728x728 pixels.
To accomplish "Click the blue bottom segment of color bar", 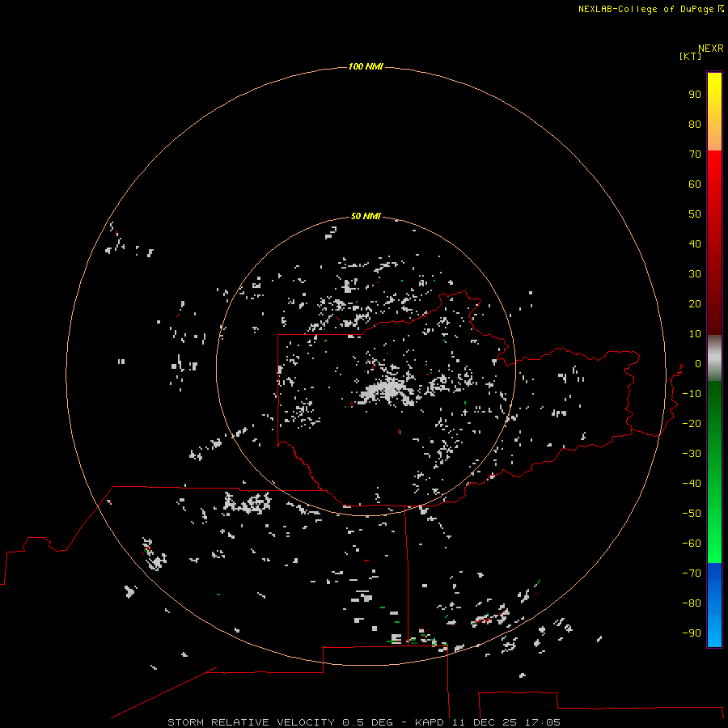I will (x=714, y=605).
